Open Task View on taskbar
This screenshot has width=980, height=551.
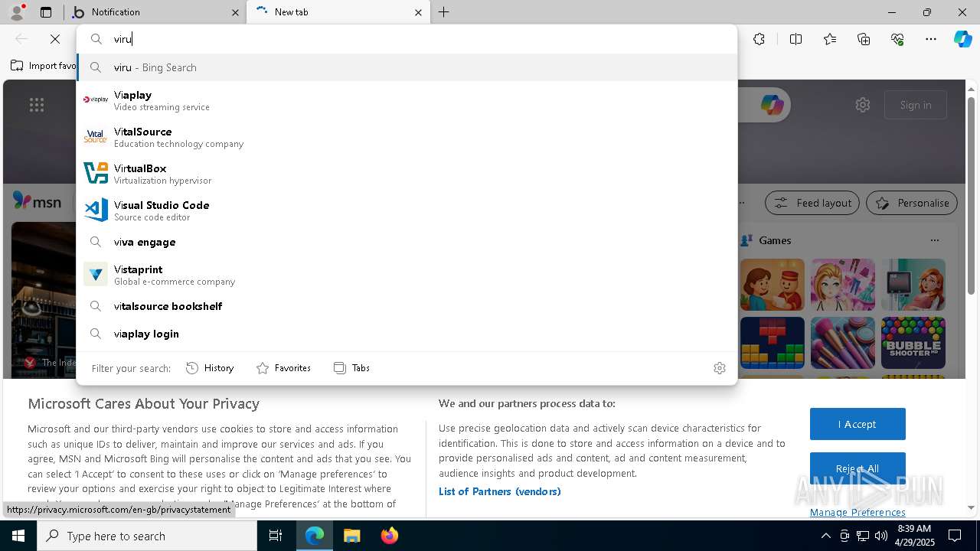point(276,536)
